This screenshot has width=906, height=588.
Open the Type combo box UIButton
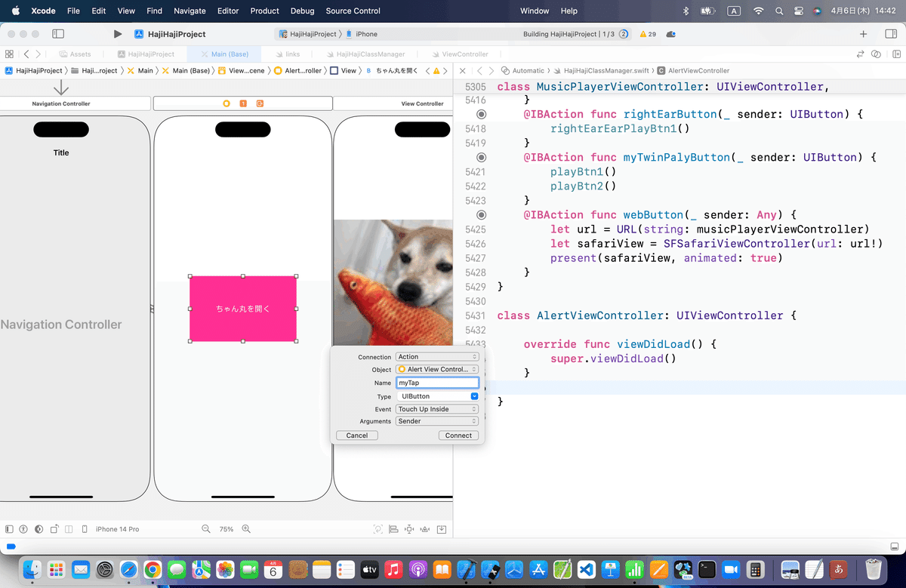click(437, 396)
